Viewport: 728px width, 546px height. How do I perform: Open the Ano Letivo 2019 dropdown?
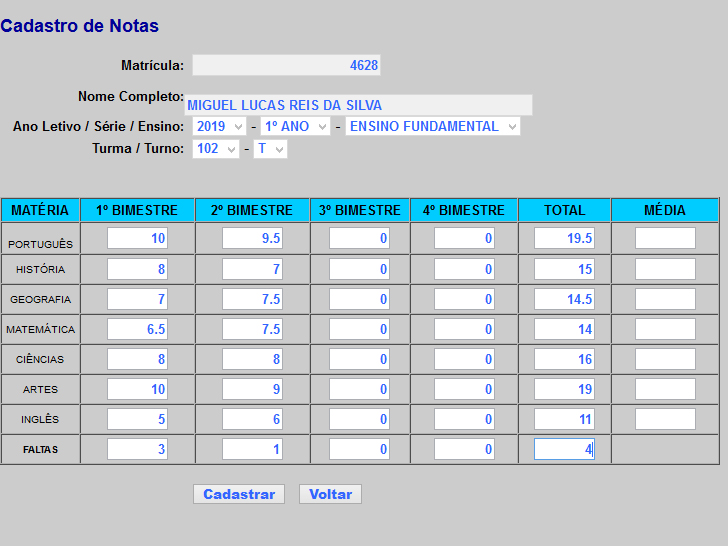[x=219, y=127]
